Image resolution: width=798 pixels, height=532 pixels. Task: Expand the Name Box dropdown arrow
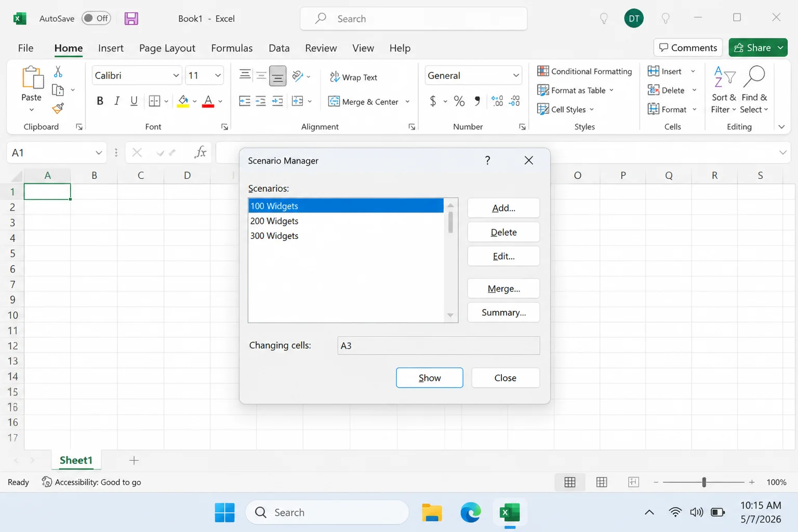99,153
